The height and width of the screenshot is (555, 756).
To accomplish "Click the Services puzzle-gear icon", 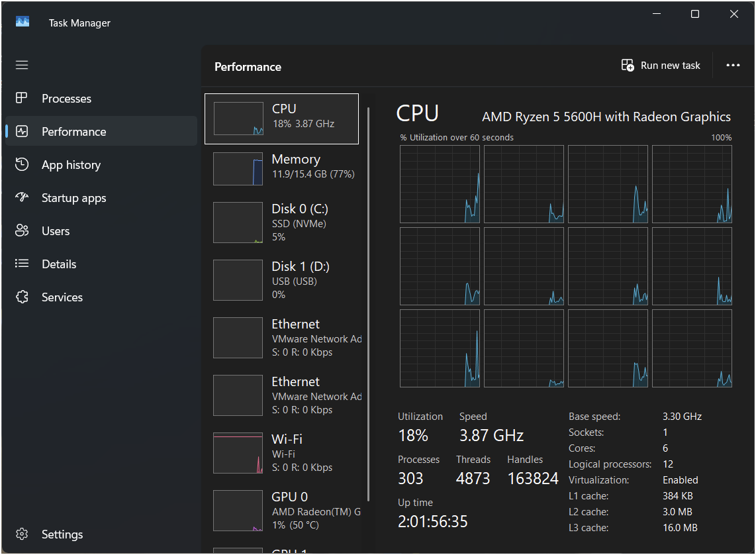I will 22,297.
